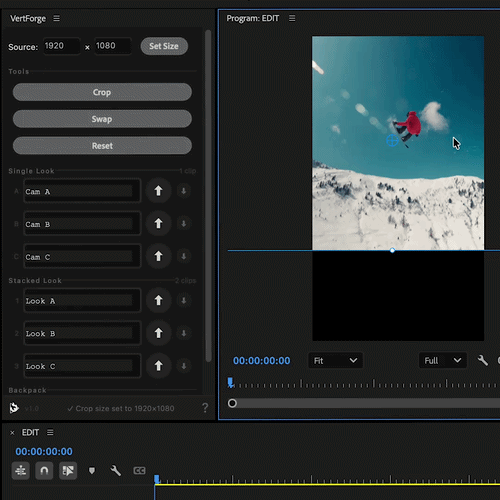The height and width of the screenshot is (500, 500).
Task: Click the Cam C name field
Action: (82, 256)
